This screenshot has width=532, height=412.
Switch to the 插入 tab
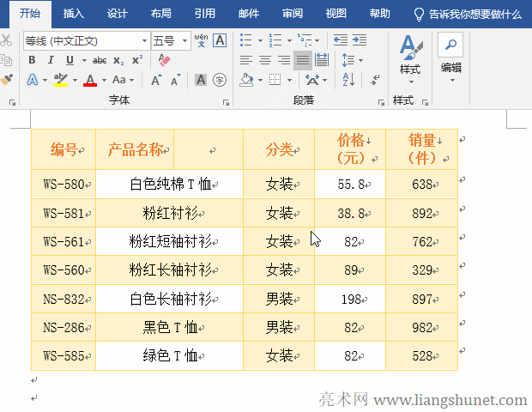click(x=74, y=14)
